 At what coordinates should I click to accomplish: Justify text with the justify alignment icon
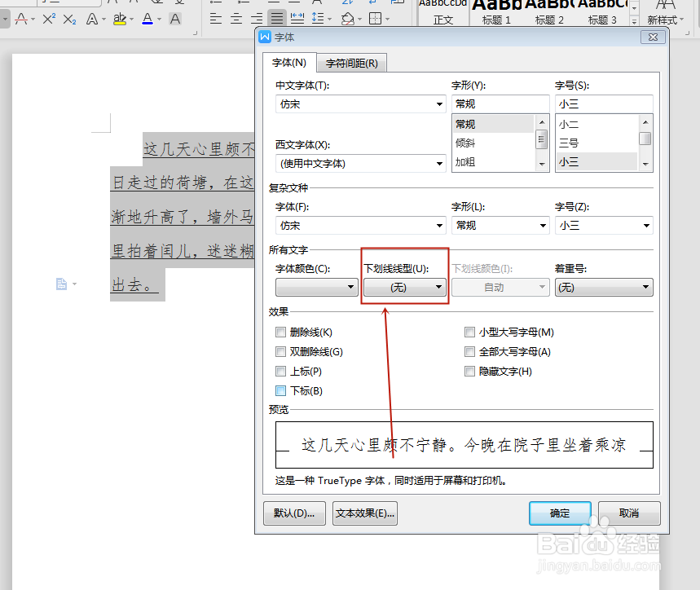pyautogui.click(x=276, y=18)
